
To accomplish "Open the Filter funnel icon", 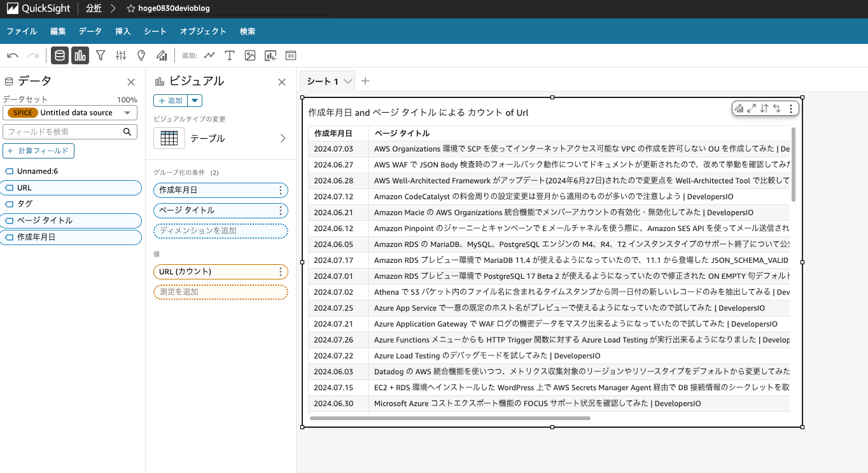I will pos(101,55).
